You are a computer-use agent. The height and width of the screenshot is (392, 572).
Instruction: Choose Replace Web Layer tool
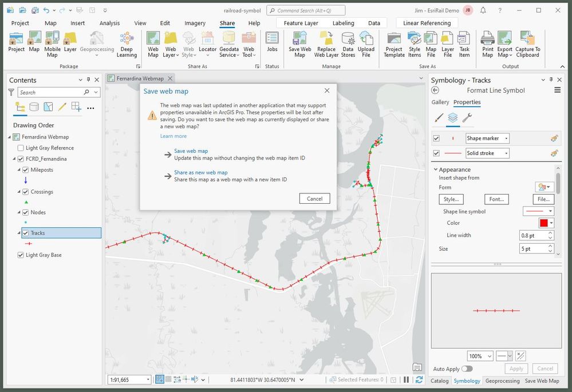point(326,44)
